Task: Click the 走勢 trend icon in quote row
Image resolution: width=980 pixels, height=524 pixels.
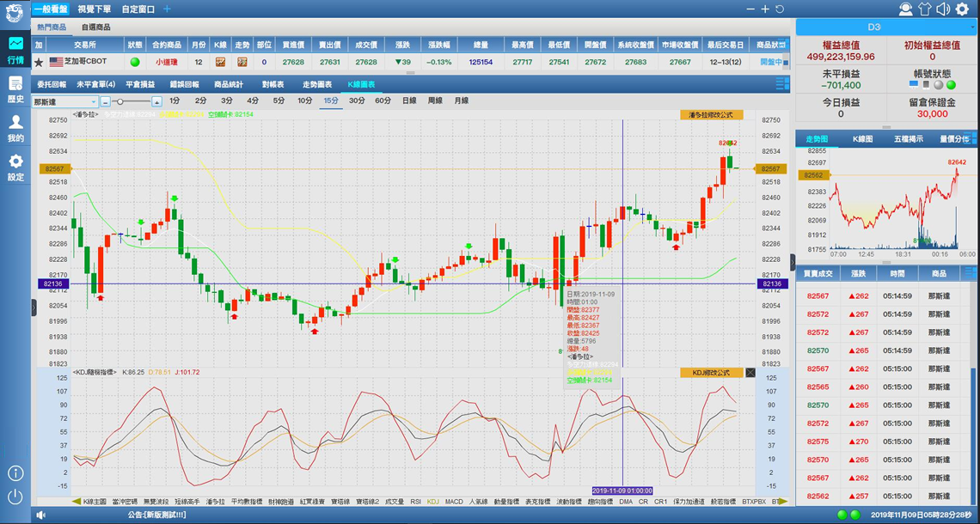Action: point(242,62)
